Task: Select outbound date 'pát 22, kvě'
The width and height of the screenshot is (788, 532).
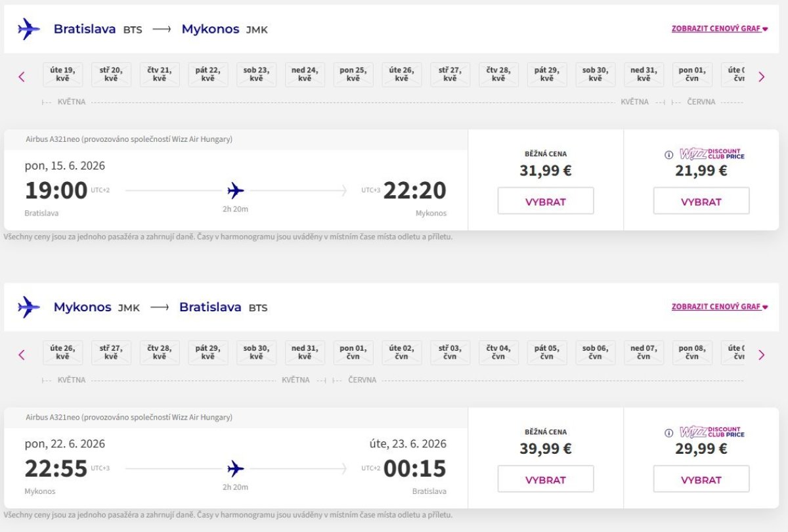Action: (x=208, y=74)
